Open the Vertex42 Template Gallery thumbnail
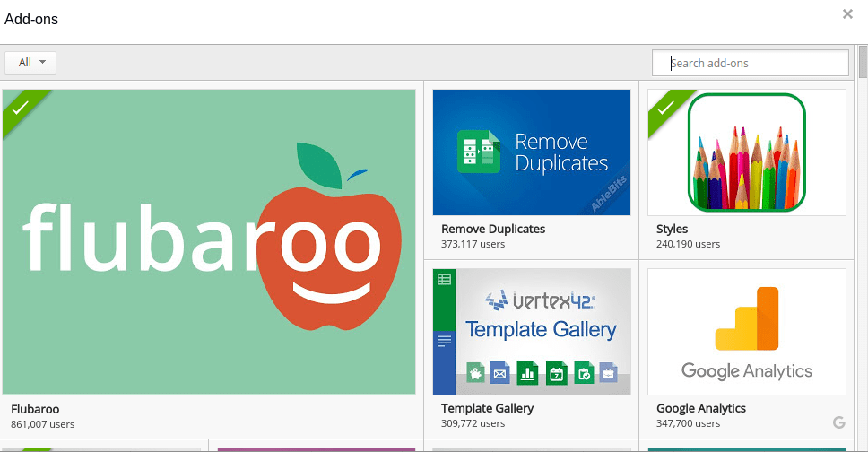868x452 pixels. (532, 331)
